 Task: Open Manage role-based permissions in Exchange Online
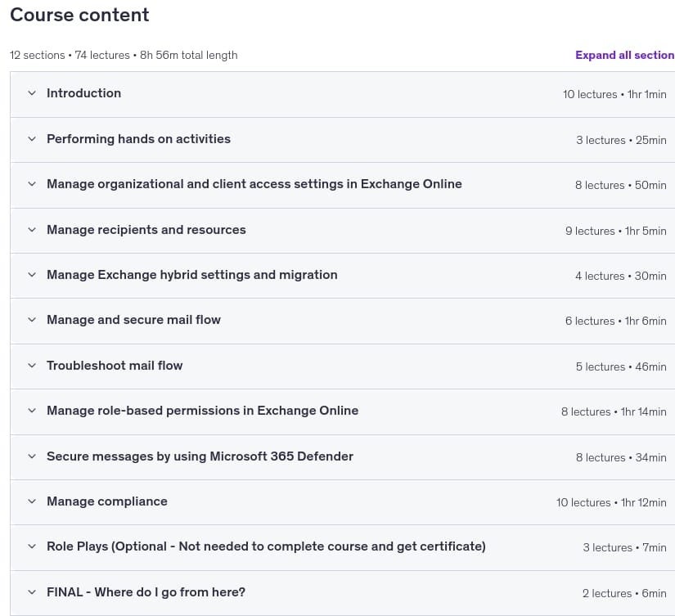click(x=202, y=410)
